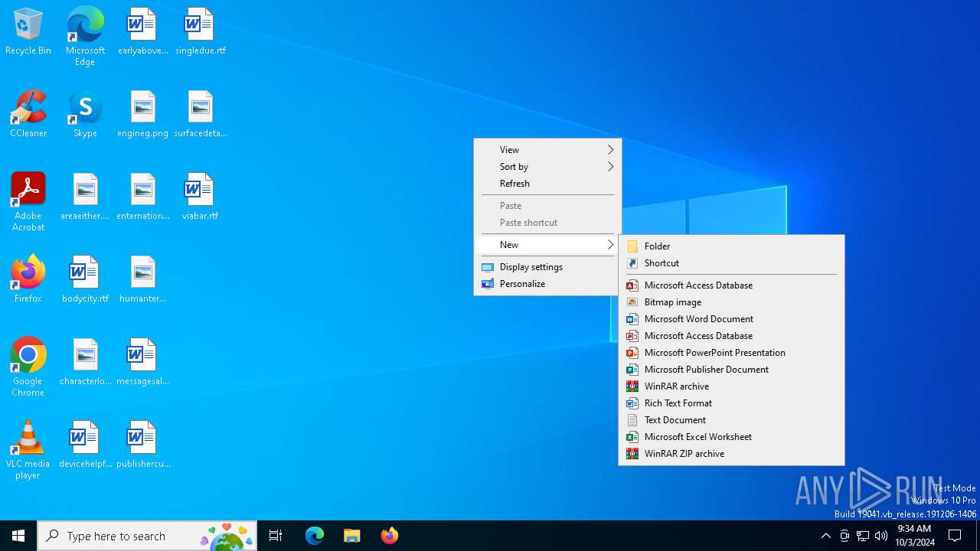The image size is (980, 551).
Task: Expand the Sort by submenu
Action: (x=547, y=167)
